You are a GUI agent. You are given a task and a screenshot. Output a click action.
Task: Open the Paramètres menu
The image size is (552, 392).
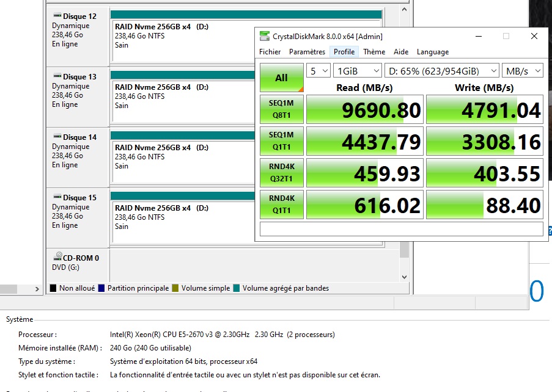[x=307, y=52]
